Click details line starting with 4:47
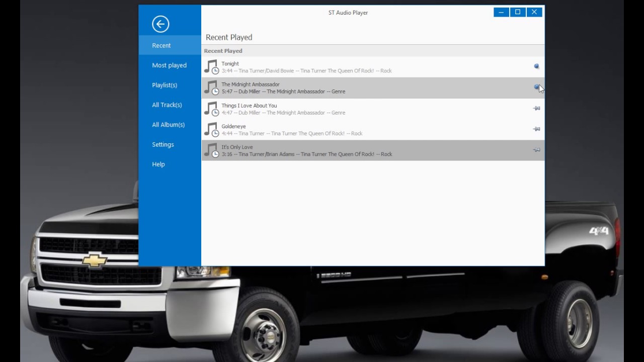Image resolution: width=644 pixels, height=362 pixels. coord(283,113)
